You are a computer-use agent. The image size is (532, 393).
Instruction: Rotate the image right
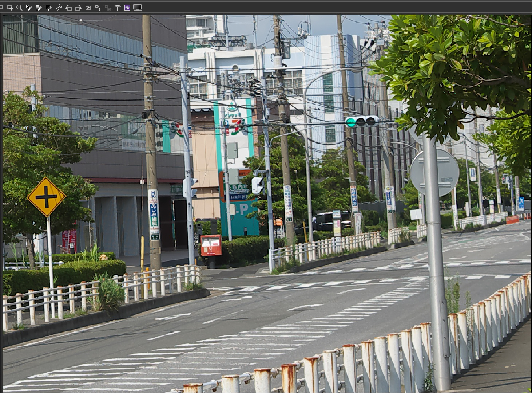click(78, 8)
